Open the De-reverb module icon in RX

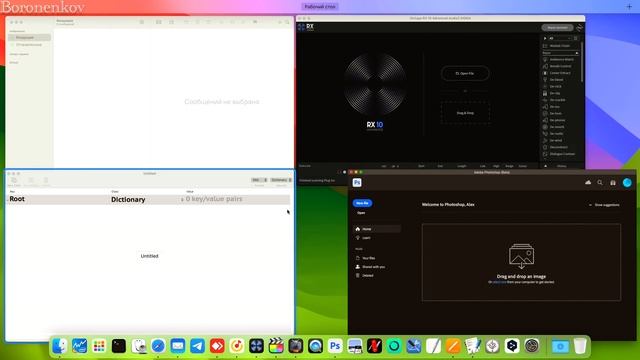(x=545, y=127)
